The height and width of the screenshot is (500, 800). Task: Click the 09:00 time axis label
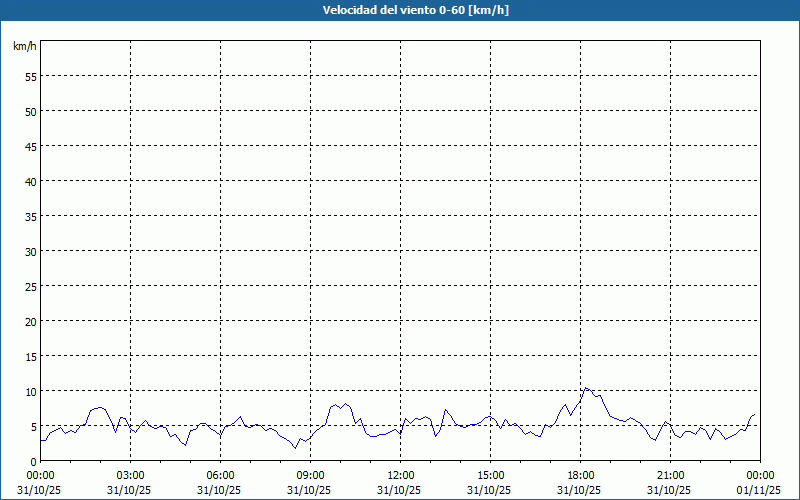pos(310,475)
